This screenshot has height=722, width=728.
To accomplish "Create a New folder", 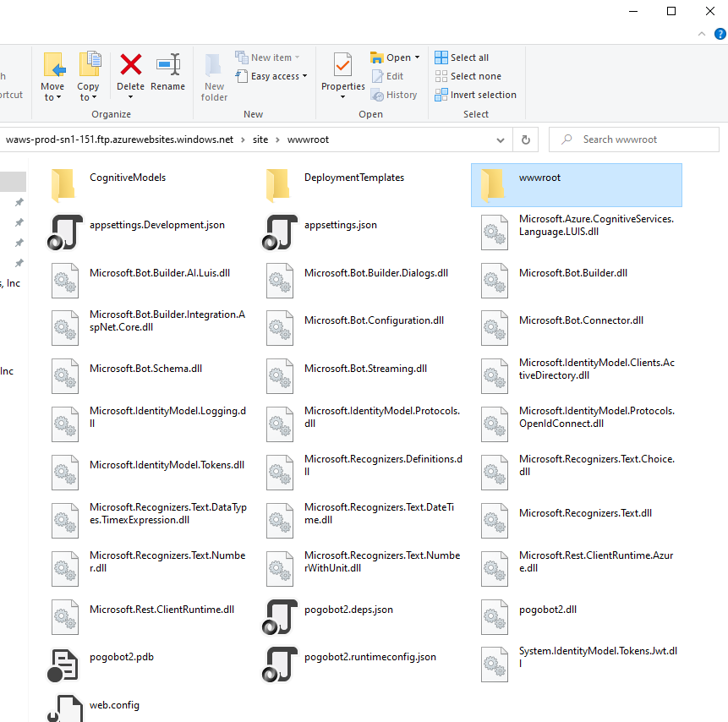I will click(214, 80).
